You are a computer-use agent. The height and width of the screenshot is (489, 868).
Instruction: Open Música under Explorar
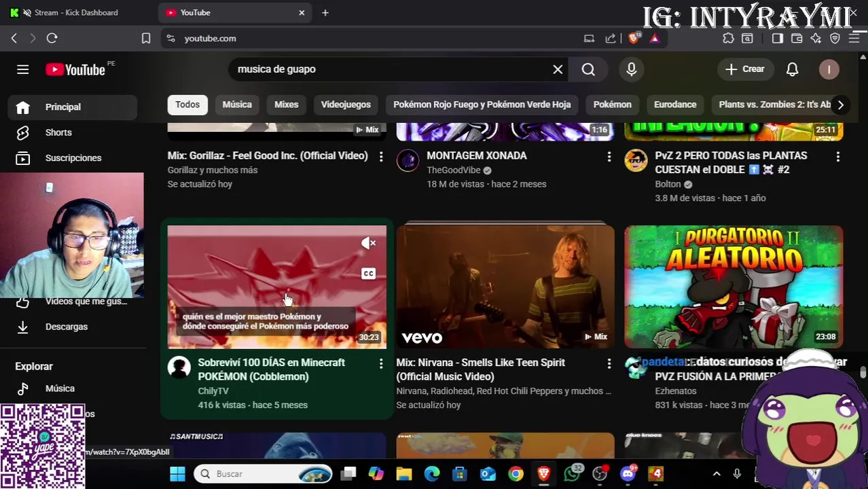[73, 388]
